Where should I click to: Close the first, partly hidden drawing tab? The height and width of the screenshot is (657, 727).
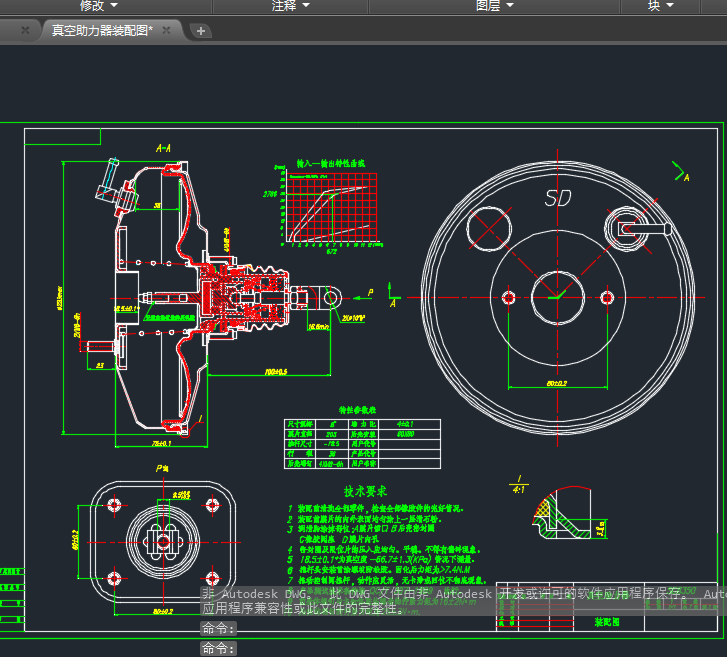click(26, 31)
